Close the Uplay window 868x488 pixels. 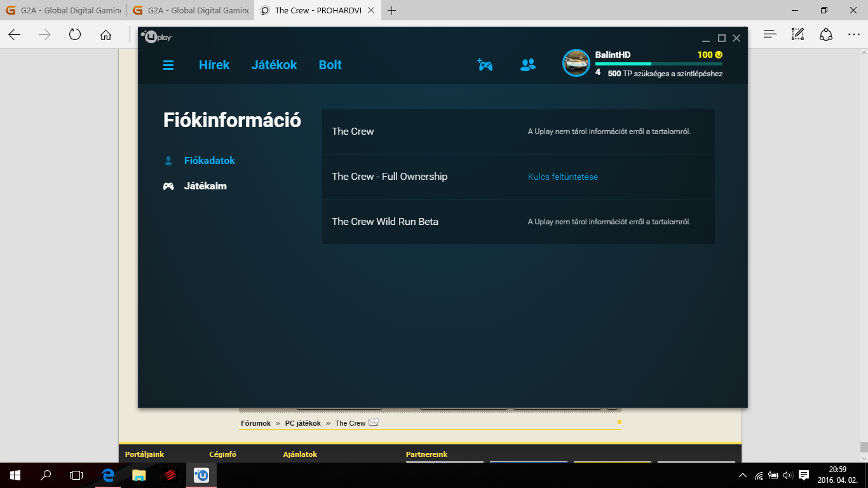(x=736, y=38)
